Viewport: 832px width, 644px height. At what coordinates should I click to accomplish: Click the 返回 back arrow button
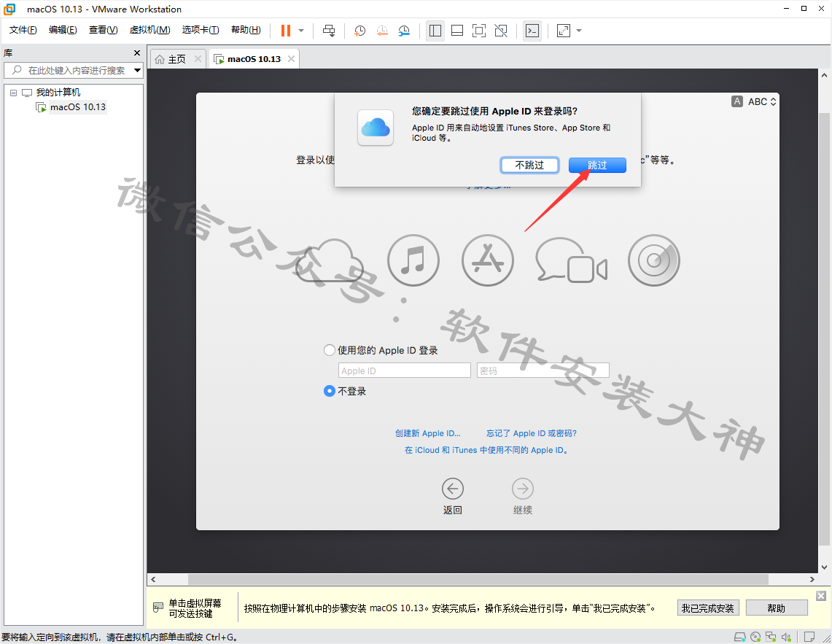click(x=453, y=489)
